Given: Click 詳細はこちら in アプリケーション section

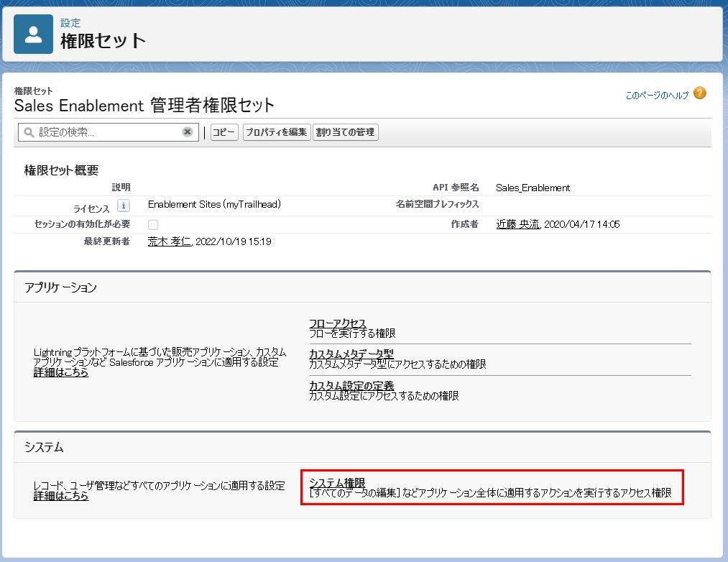Looking at the screenshot, I should tap(61, 372).
